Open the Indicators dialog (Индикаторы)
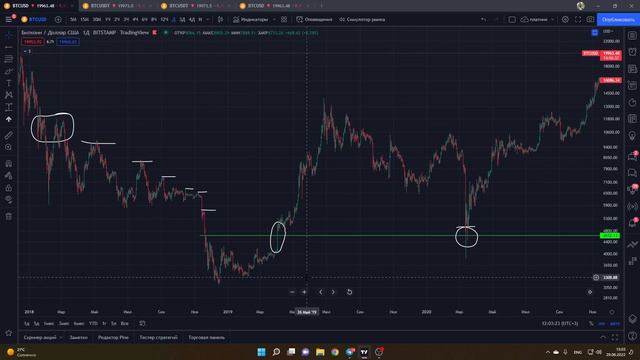This screenshot has height=360, width=640. tap(251, 19)
